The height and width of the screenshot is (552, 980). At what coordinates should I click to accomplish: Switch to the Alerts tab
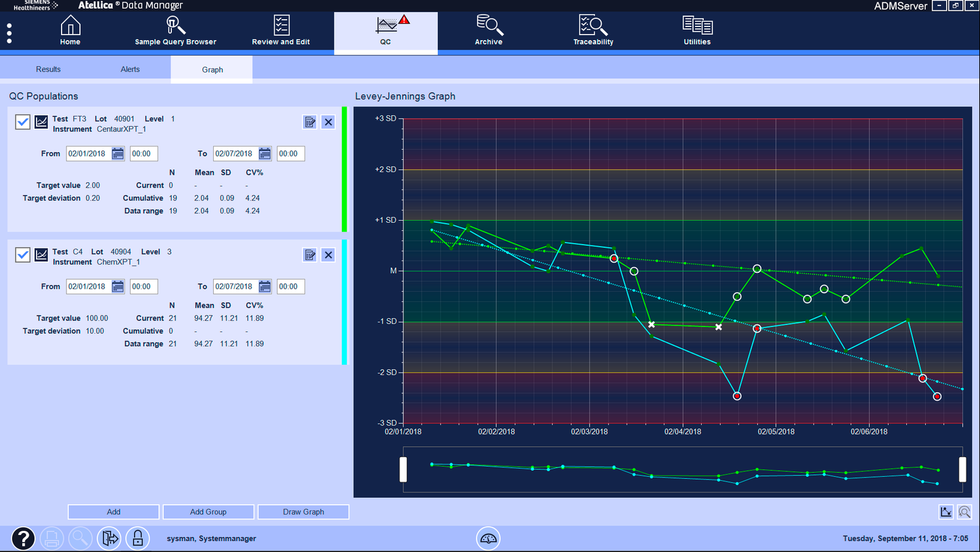pos(130,68)
